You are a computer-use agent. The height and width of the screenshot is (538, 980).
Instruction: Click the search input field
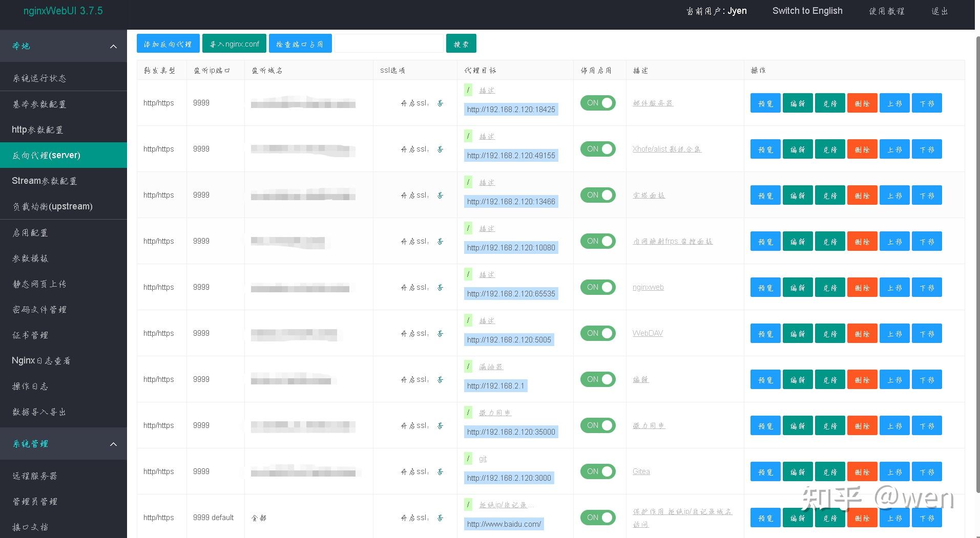389,43
